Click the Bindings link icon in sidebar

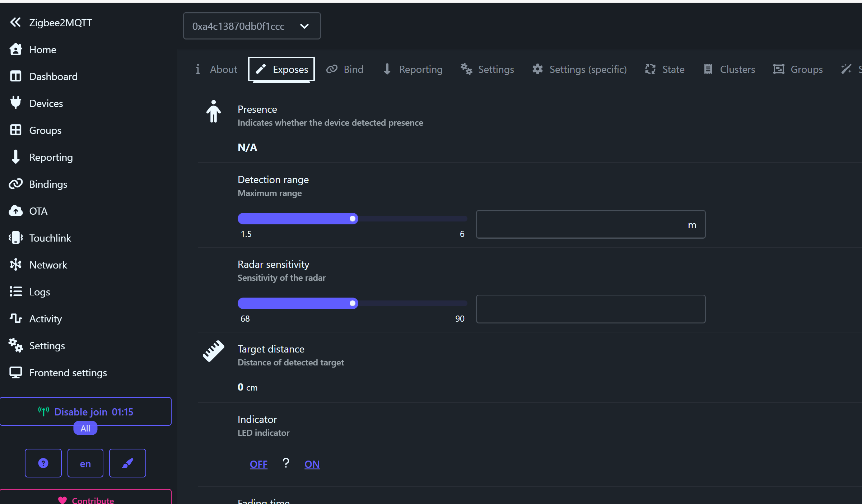click(x=15, y=184)
